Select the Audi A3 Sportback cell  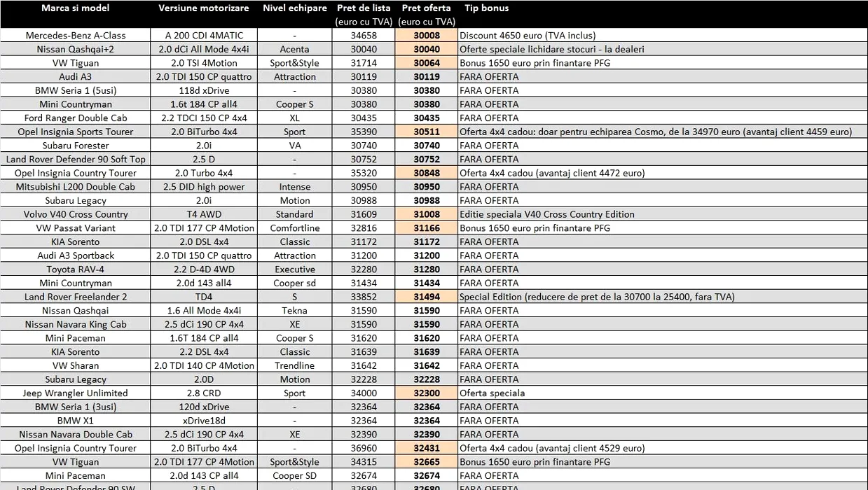coord(76,255)
